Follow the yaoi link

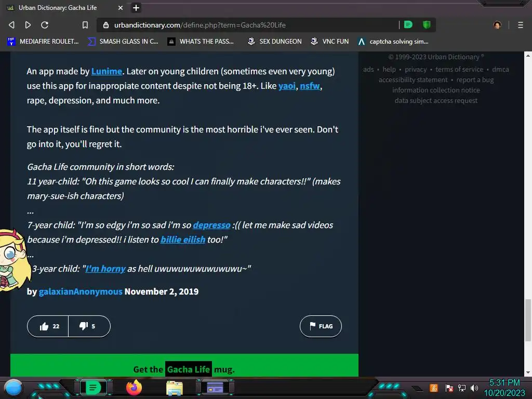point(287,86)
